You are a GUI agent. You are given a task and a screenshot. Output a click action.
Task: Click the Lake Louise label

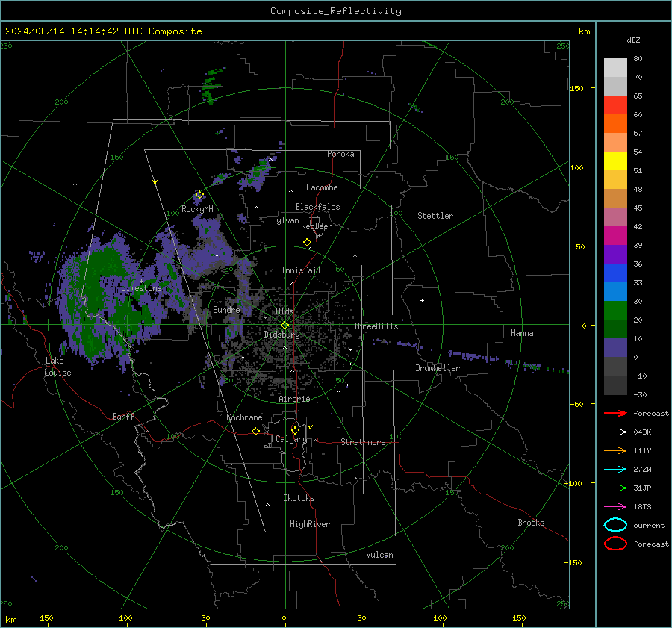tap(58, 367)
